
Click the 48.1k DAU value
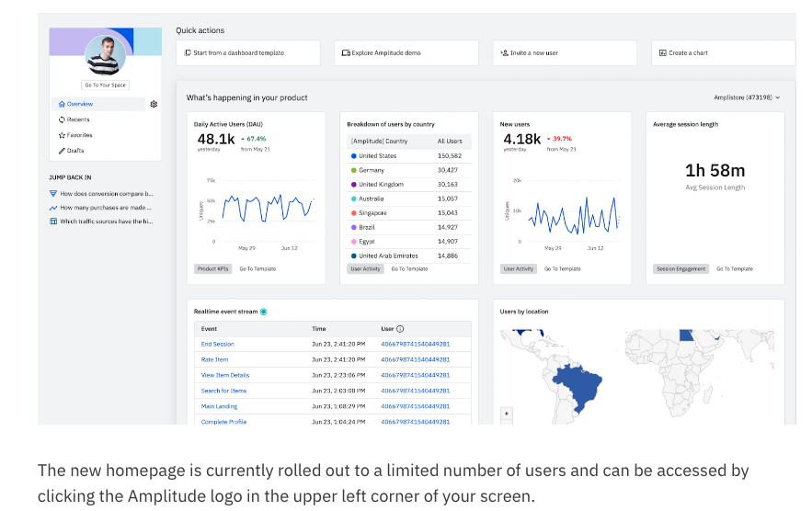pos(216,139)
